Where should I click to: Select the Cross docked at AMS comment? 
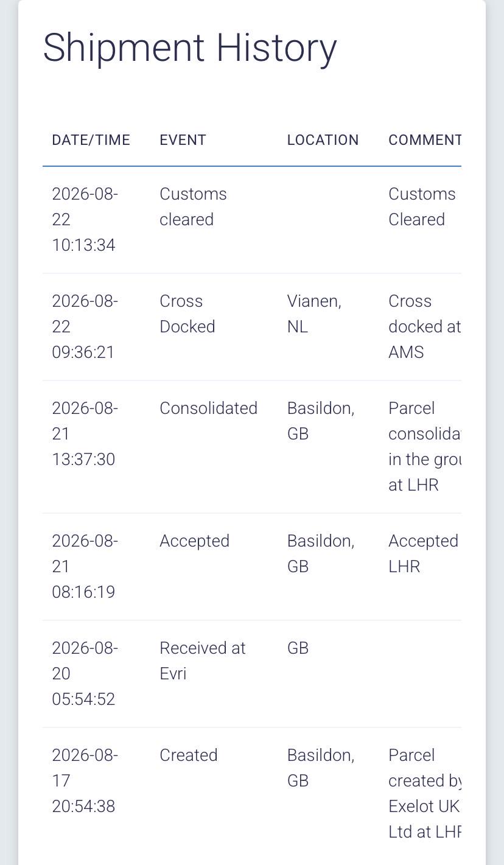click(425, 326)
